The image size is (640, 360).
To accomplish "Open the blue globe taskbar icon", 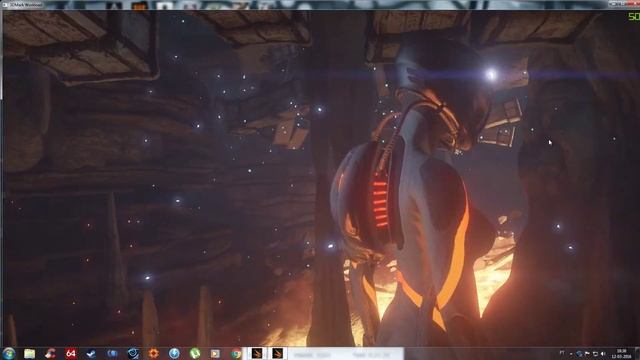I will 112,353.
